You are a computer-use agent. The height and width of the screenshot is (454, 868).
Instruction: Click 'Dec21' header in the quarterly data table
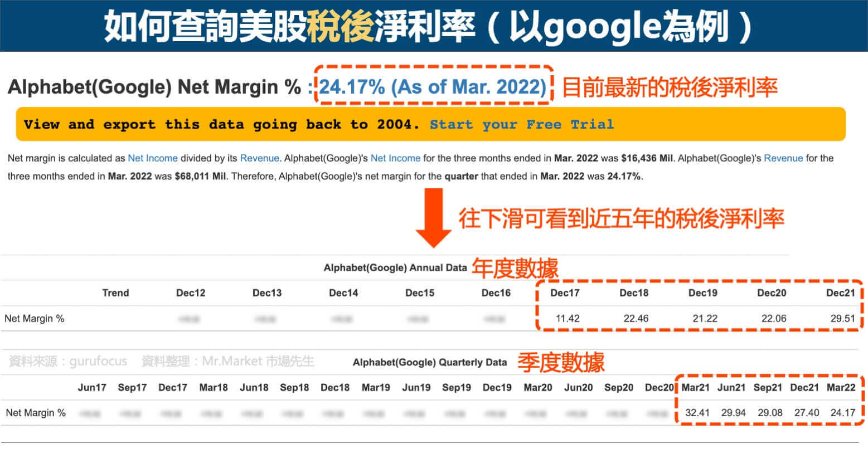tap(804, 388)
